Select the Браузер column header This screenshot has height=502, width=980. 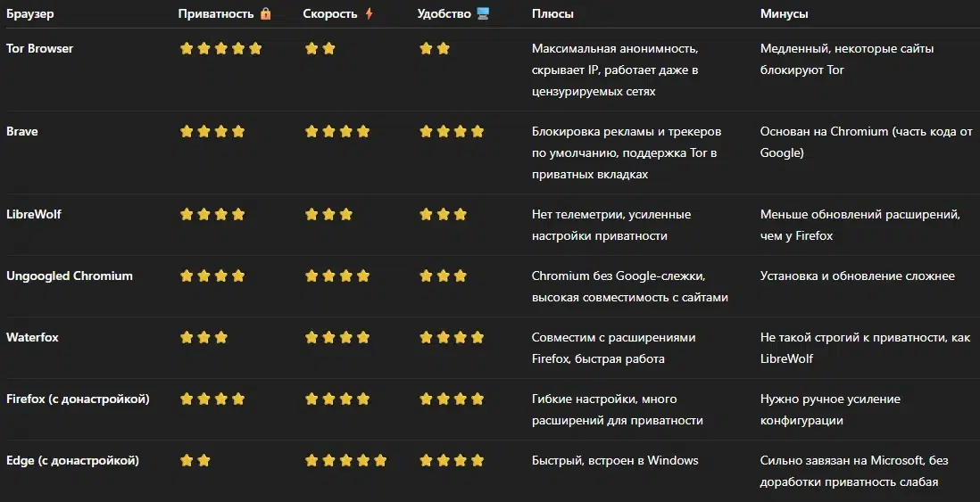click(30, 13)
